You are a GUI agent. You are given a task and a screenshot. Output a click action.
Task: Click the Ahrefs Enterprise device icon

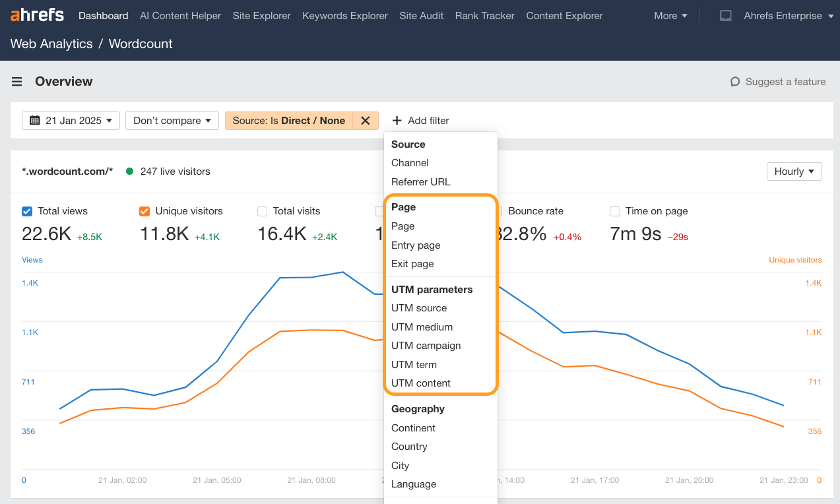point(726,15)
